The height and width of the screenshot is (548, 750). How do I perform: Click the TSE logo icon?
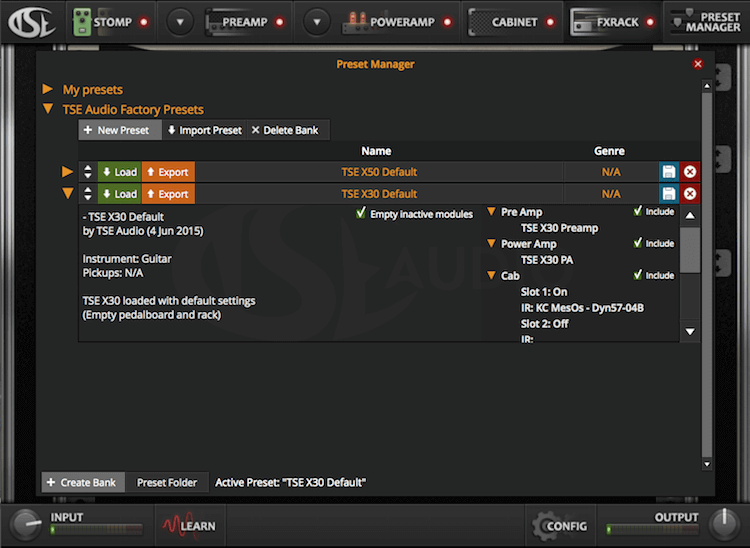click(x=31, y=22)
